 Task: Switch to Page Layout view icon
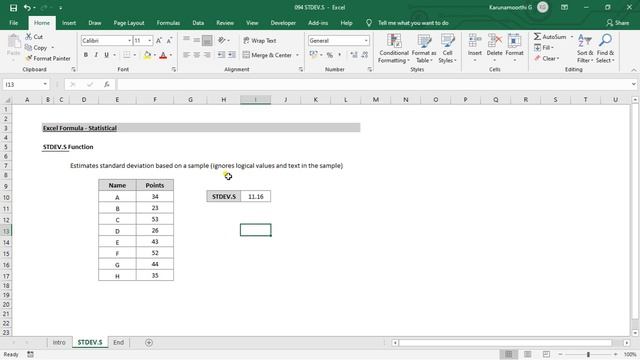click(x=527, y=354)
